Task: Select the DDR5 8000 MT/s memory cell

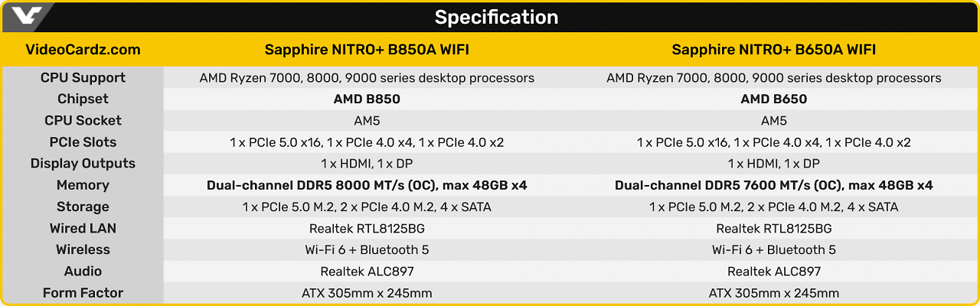Action: coord(367,185)
